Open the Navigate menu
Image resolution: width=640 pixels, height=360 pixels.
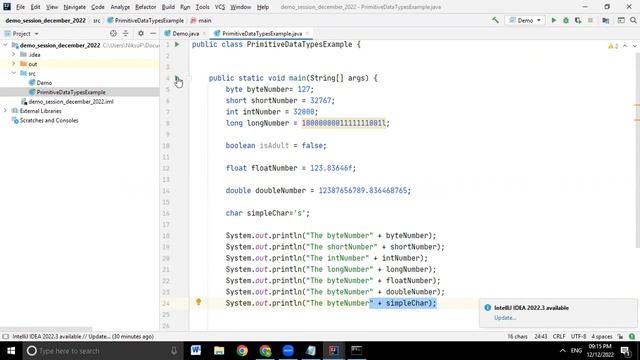[75, 7]
